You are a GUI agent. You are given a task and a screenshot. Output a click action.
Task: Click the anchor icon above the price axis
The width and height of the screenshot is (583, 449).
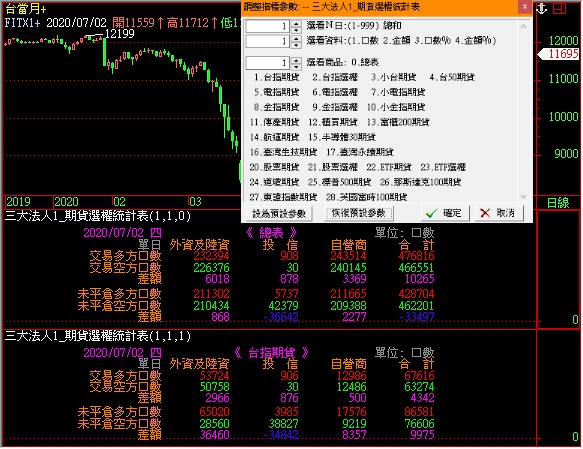(542, 8)
